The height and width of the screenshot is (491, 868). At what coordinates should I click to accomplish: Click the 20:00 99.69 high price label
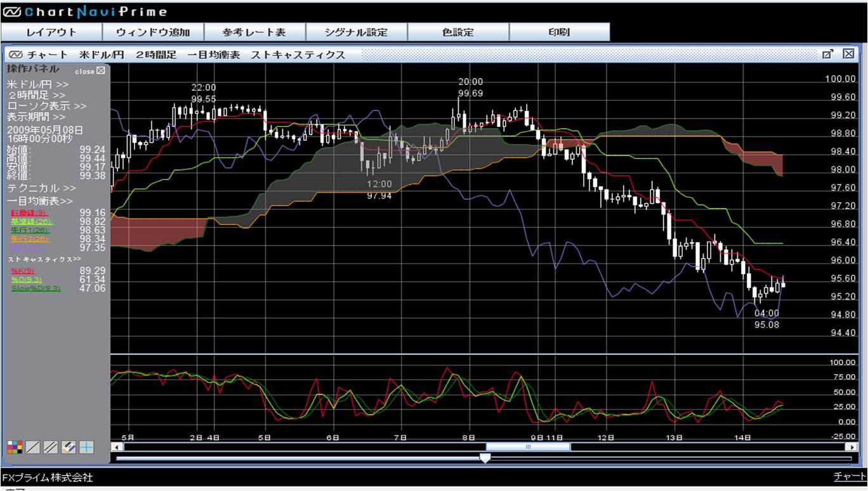click(470, 88)
